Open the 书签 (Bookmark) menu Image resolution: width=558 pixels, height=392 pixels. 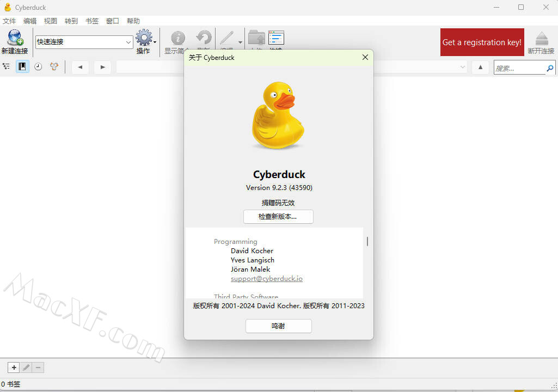point(92,21)
